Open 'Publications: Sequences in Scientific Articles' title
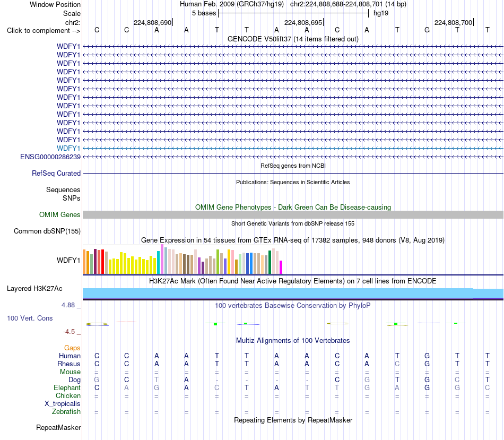Screen dimensions: 504x440 pos(293,182)
